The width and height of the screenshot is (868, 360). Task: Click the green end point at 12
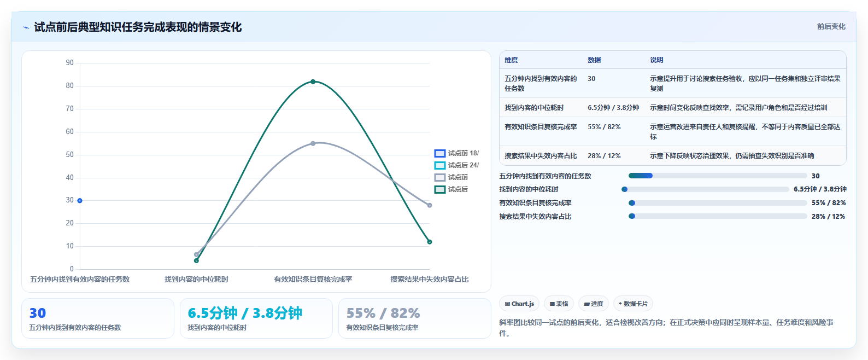[429, 242]
